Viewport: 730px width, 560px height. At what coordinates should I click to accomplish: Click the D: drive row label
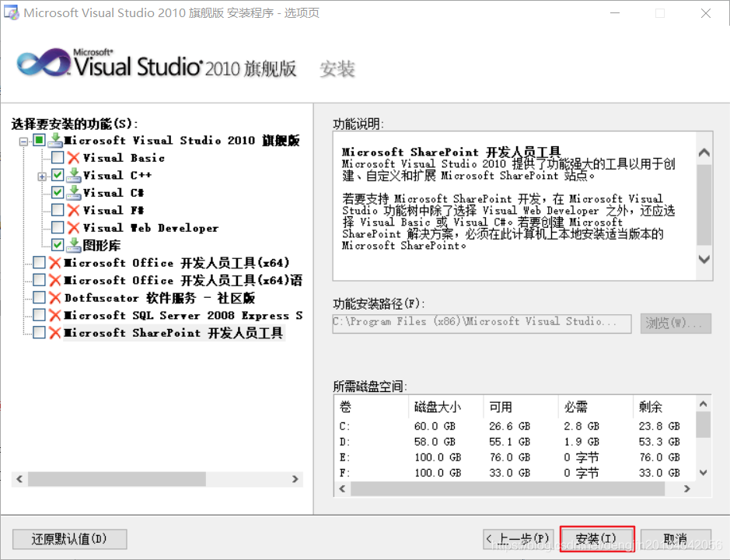point(344,442)
